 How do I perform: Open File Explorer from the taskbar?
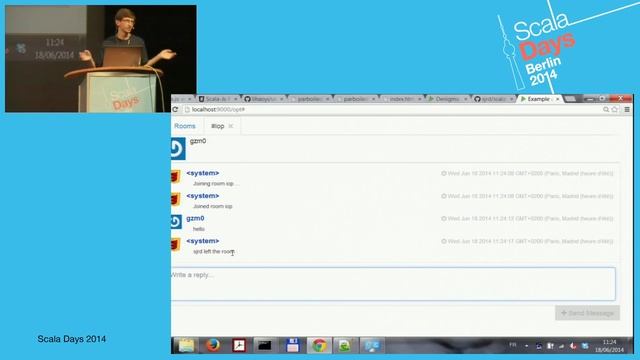point(186,345)
